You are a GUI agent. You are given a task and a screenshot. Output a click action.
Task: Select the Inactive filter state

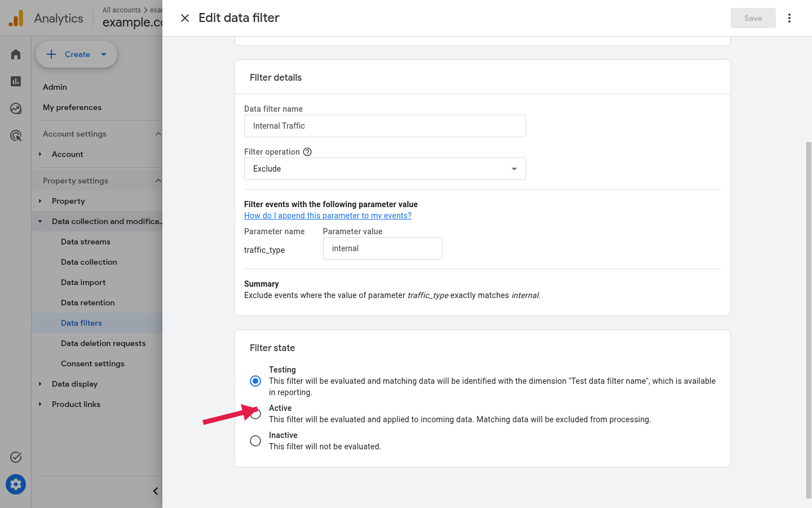coord(255,441)
